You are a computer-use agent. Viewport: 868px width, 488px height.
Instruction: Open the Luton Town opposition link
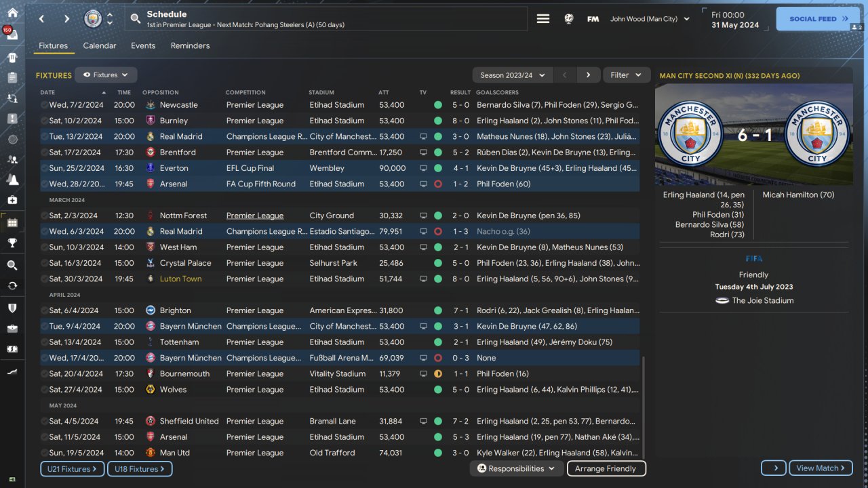[x=180, y=279]
